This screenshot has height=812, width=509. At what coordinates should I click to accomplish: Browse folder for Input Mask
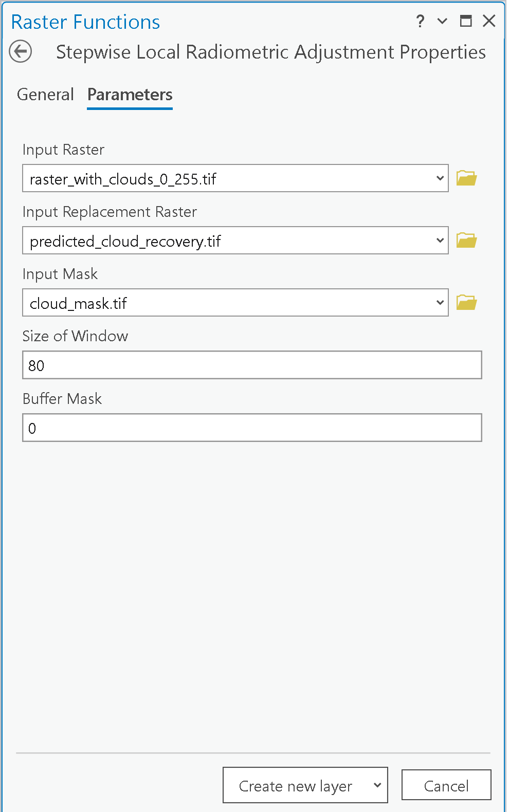[x=466, y=303]
